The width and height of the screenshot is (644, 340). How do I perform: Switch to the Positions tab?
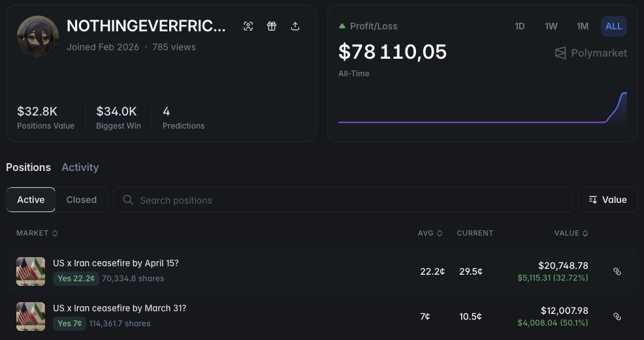28,167
